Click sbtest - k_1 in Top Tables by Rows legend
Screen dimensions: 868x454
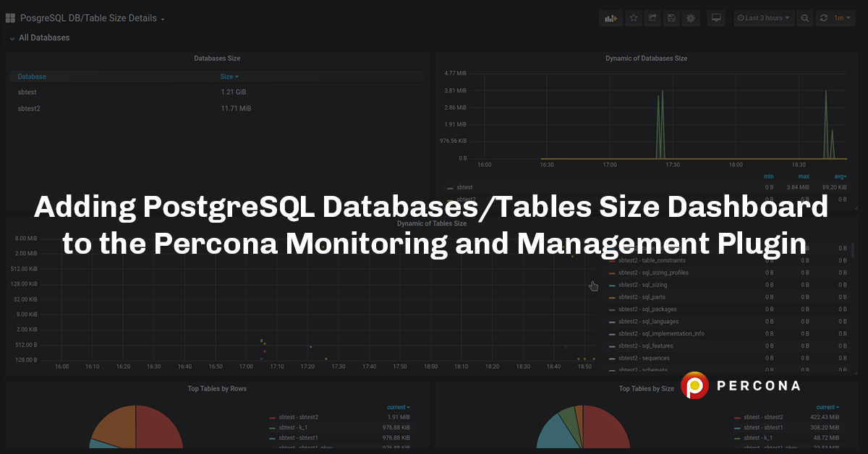click(x=293, y=427)
